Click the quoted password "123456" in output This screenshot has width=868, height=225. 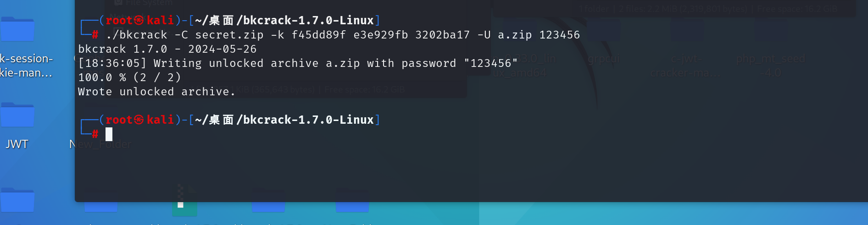(x=490, y=63)
